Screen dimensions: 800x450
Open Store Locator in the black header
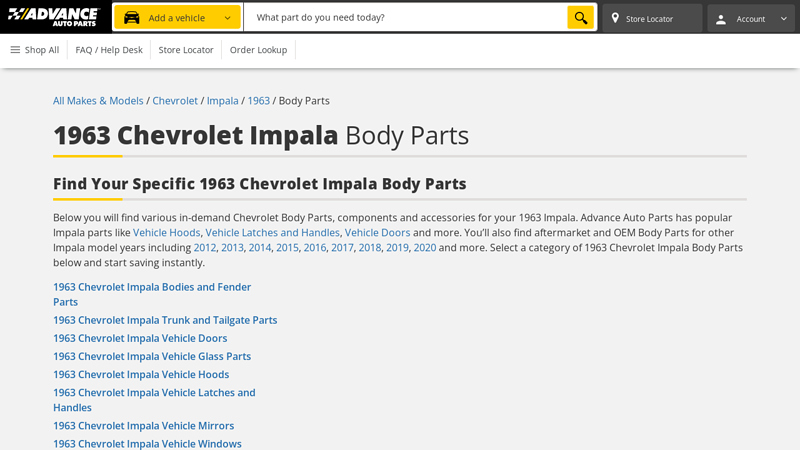[x=652, y=19]
